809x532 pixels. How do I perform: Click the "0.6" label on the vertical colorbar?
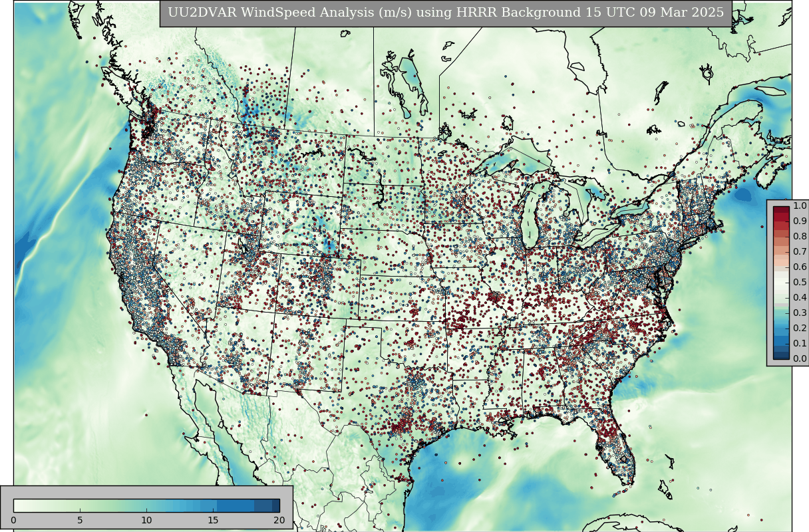(800, 267)
